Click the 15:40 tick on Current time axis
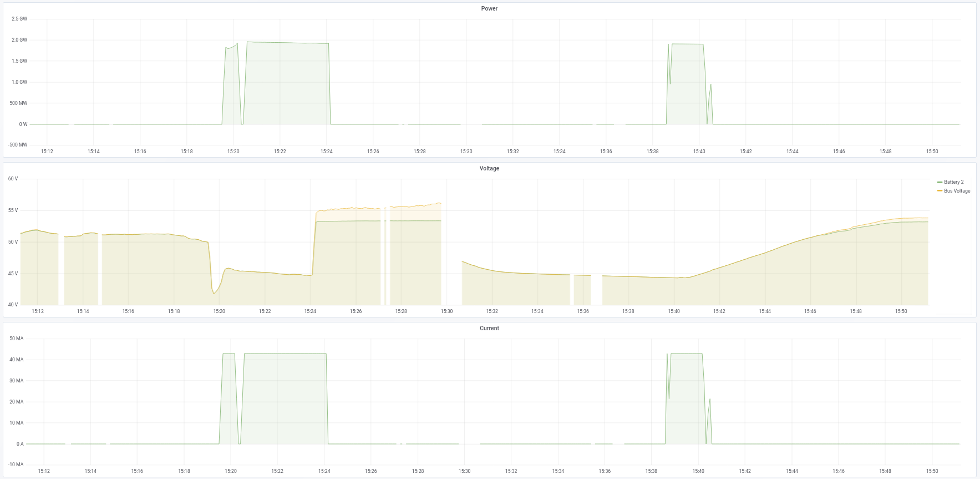This screenshot has height=479, width=980. (698, 471)
